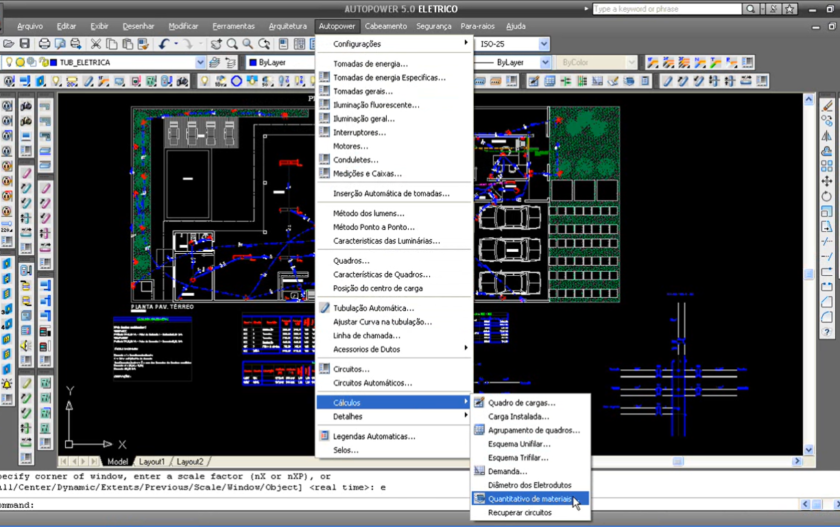Click the Open file folder icon

click(9, 44)
